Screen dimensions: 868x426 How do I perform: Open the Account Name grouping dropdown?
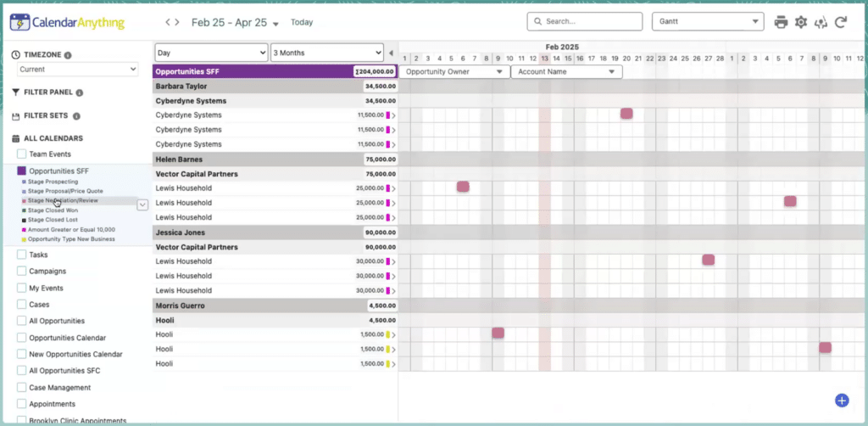(x=566, y=72)
